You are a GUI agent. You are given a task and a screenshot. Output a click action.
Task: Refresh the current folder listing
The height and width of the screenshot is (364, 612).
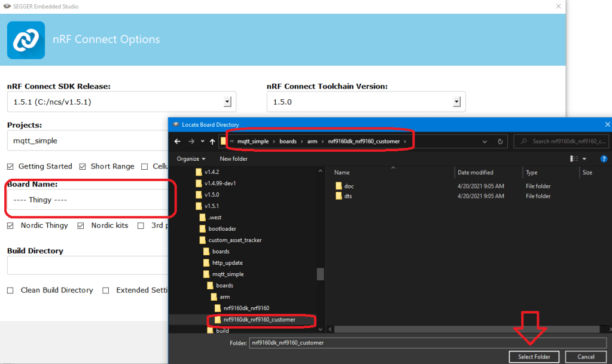coord(500,142)
